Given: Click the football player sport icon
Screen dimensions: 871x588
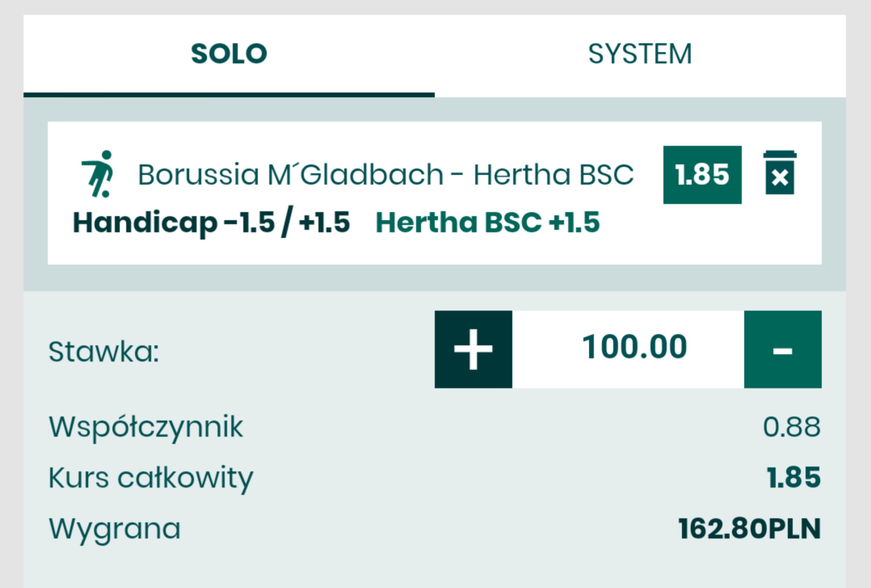Looking at the screenshot, I should tap(98, 174).
